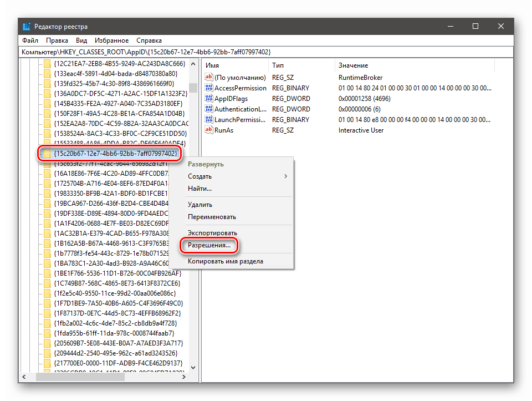Click the folder icon of {19833350-BF9B-42A1-BDF0 key
This screenshot has height=401, width=532.
(47, 193)
